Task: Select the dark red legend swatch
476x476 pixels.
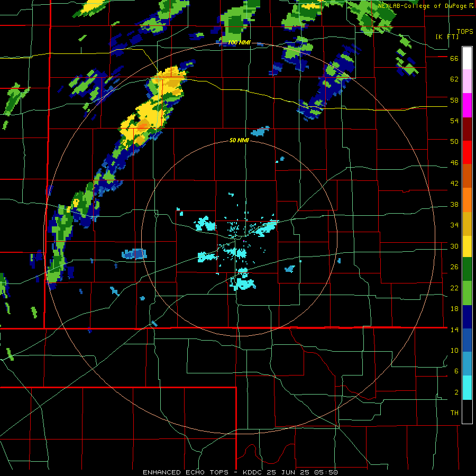Action: (x=467, y=129)
